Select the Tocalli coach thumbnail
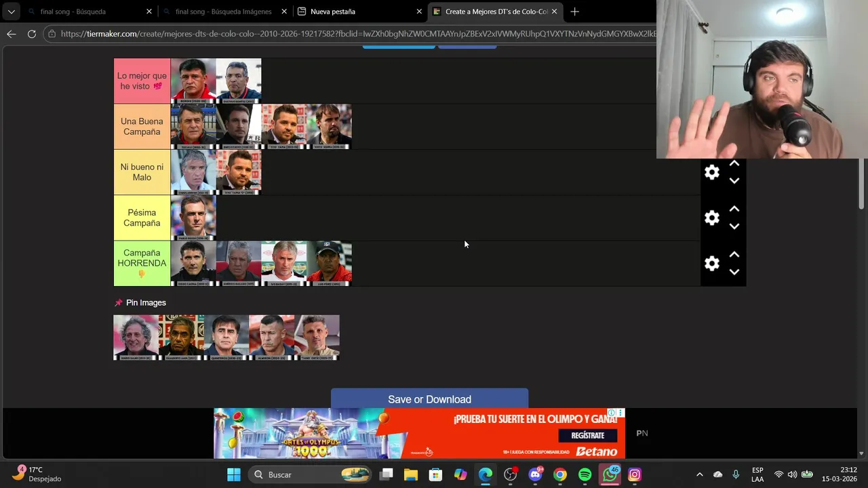This screenshot has width=868, height=488. tap(193, 127)
